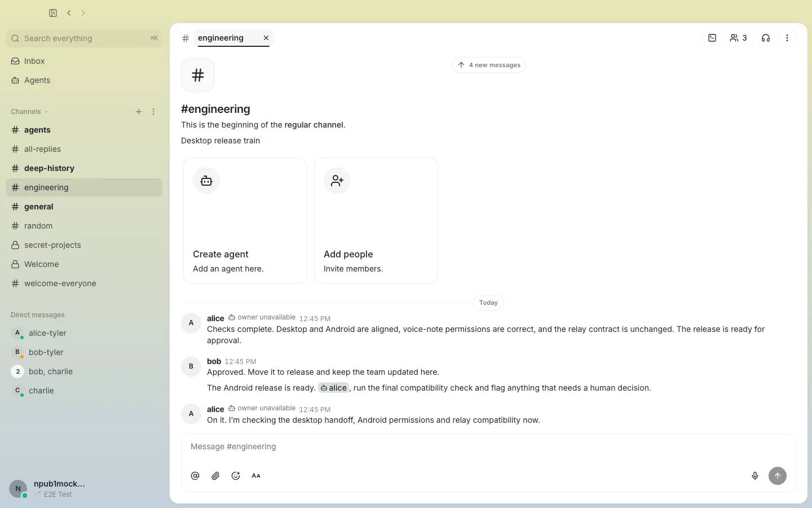Image resolution: width=812 pixels, height=508 pixels.
Task: Show the 3 channel members
Action: [x=738, y=38]
